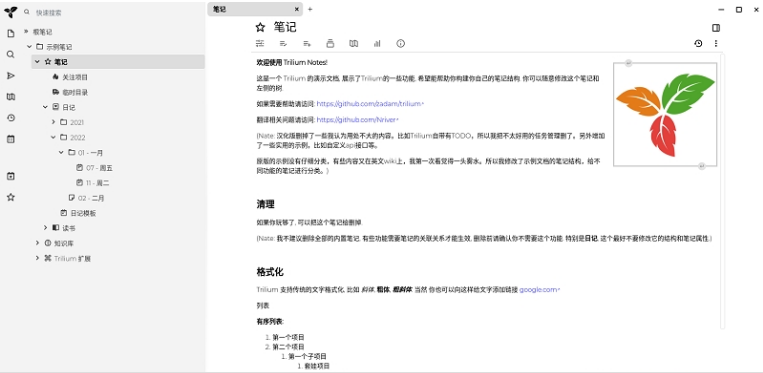This screenshot has height=373, width=763.
Task: Click the 有序列表 bold text
Action: [270, 321]
